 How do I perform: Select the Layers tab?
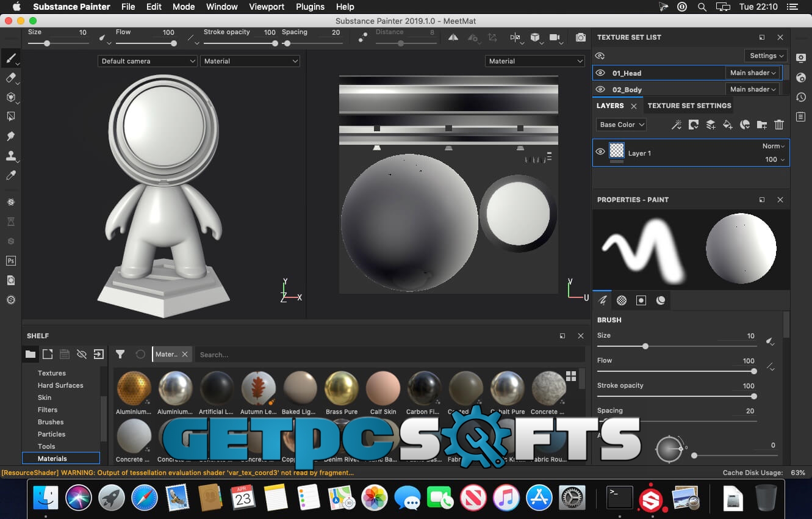point(610,106)
